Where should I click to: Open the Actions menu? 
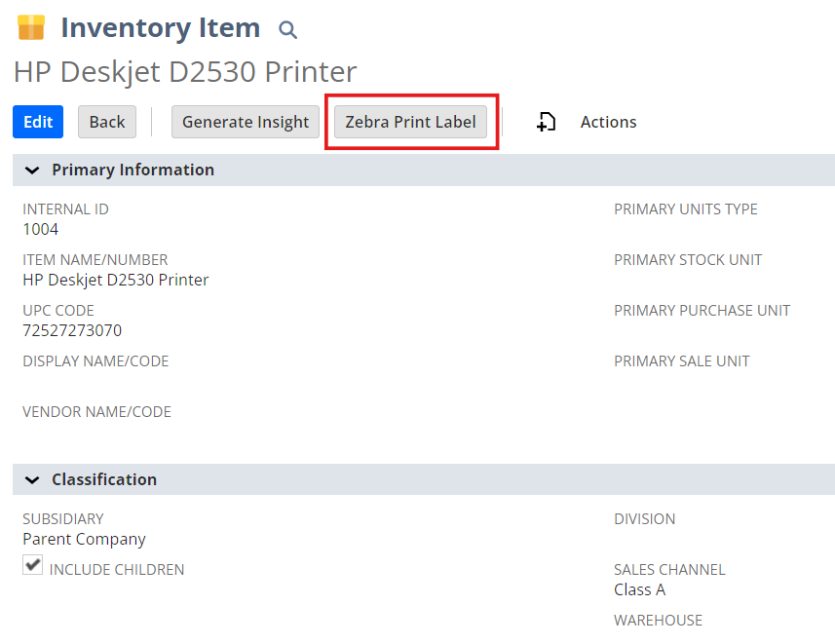click(x=608, y=122)
